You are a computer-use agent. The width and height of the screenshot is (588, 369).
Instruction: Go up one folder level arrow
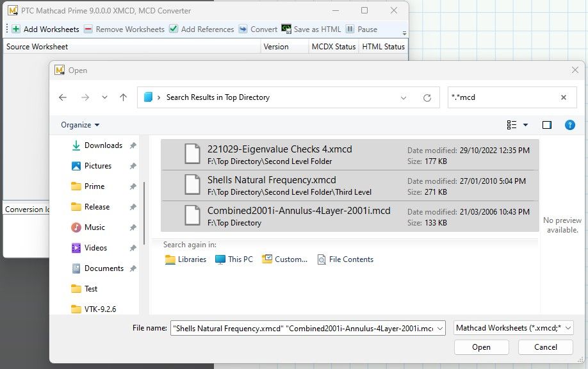tap(124, 97)
